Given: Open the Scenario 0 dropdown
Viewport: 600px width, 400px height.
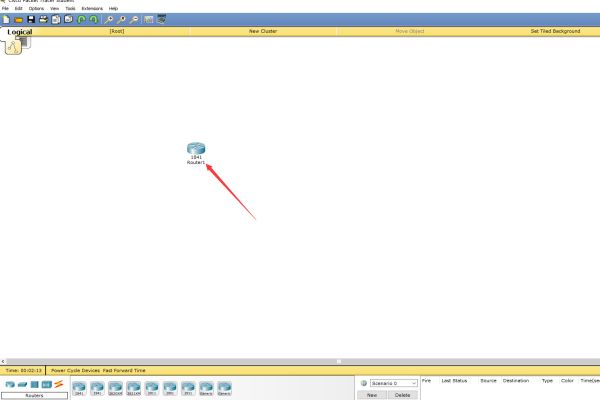Looking at the screenshot, I should coord(393,383).
